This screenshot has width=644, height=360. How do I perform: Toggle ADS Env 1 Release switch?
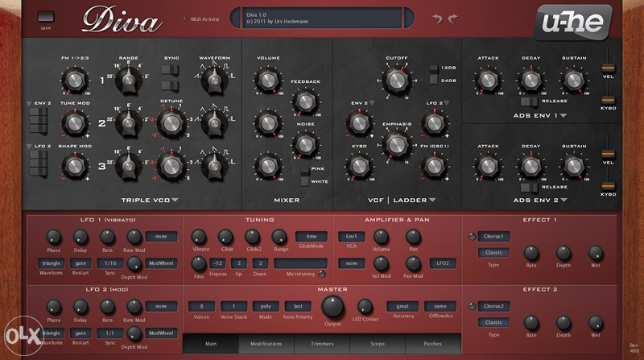point(529,101)
